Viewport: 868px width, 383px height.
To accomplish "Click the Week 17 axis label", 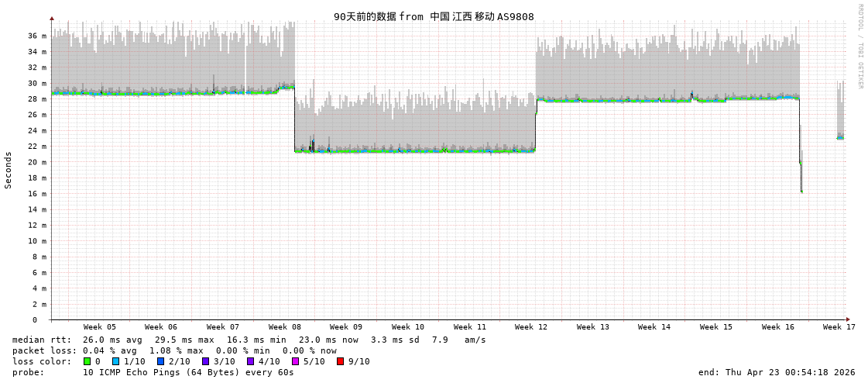I will 839,327.
